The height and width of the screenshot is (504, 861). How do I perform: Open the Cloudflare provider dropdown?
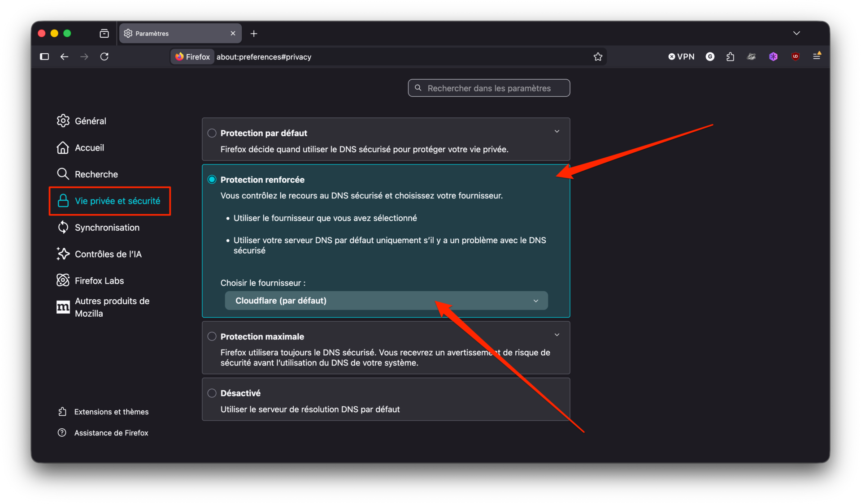tap(386, 301)
